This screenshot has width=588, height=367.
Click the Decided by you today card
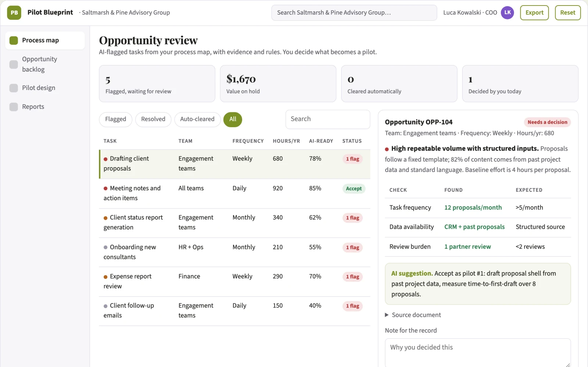(x=520, y=84)
